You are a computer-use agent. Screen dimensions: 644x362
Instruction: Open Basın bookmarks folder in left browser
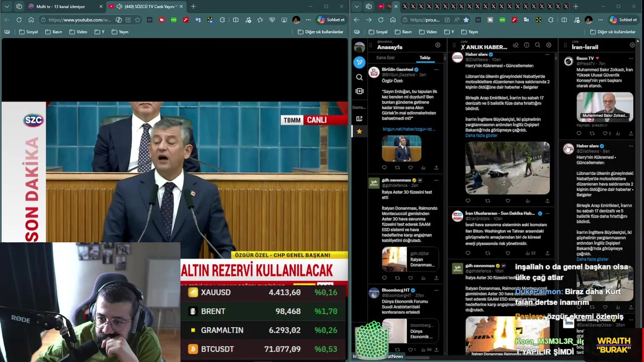[x=53, y=32]
